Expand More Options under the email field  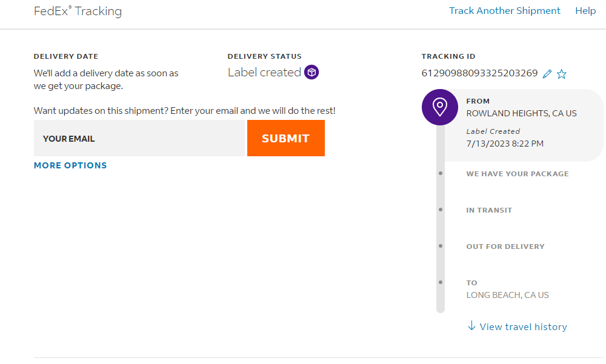coord(70,165)
